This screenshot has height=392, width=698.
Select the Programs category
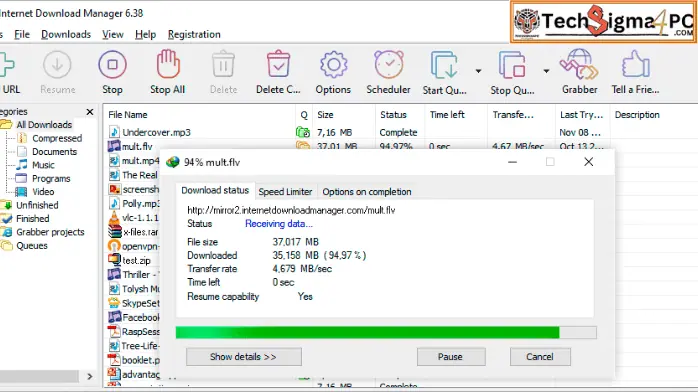pos(51,178)
